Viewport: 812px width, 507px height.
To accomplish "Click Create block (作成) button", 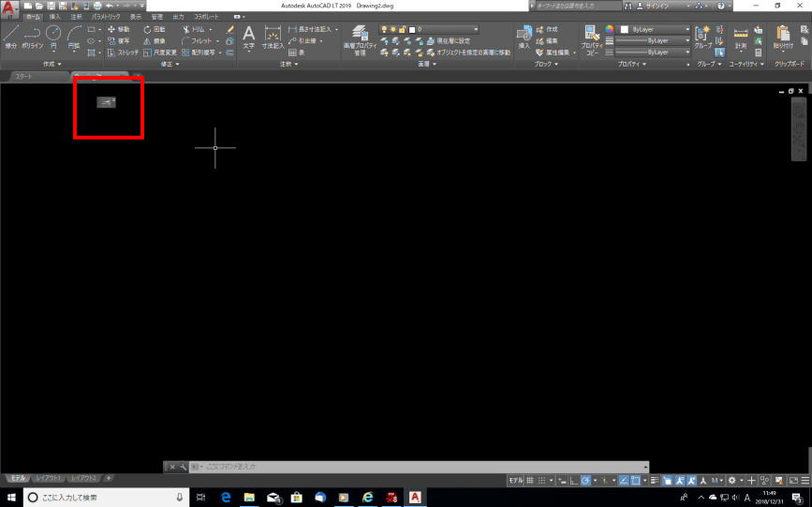I will pos(547,30).
